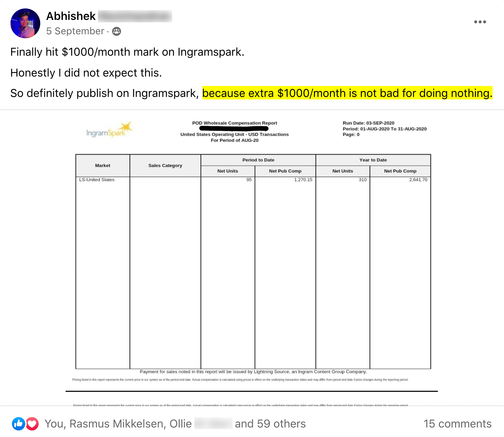Viewport: 504px width, 437px height.
Task: Click the blue Like reaction icon
Action: [18, 424]
